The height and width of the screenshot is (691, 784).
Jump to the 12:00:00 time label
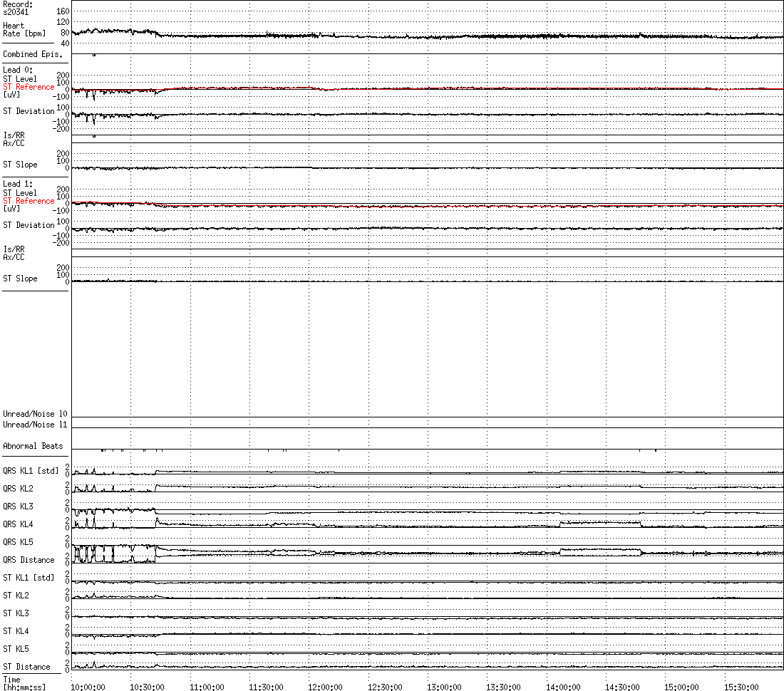click(325, 687)
